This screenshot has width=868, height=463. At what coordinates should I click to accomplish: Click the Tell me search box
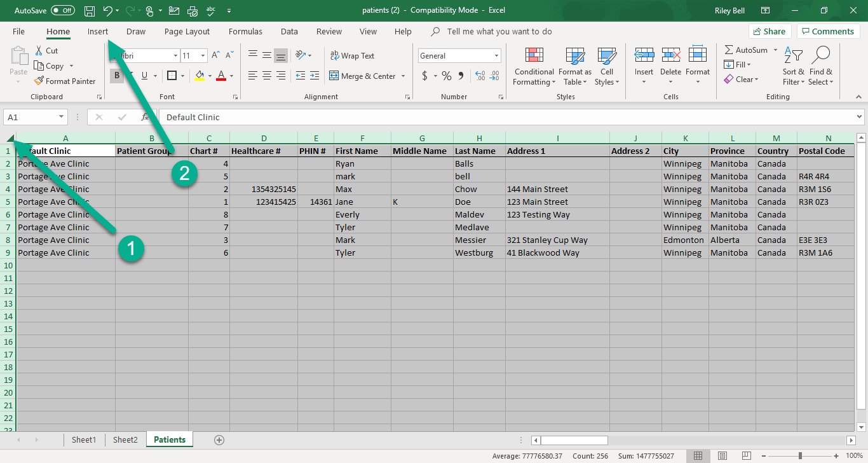point(499,31)
